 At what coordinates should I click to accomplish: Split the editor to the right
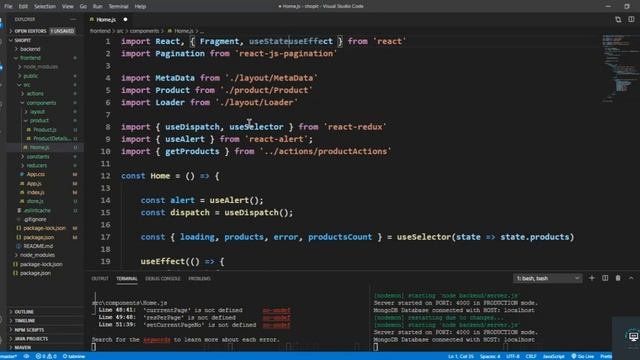coord(631,19)
